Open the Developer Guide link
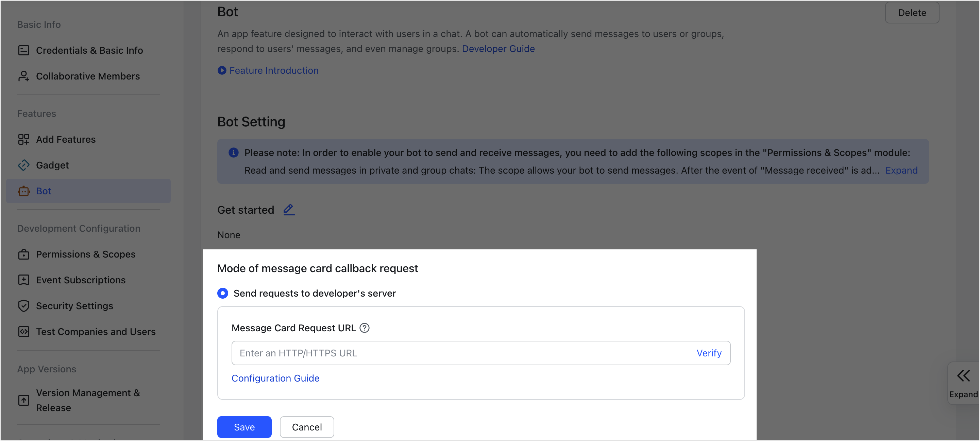980x441 pixels. [498, 49]
